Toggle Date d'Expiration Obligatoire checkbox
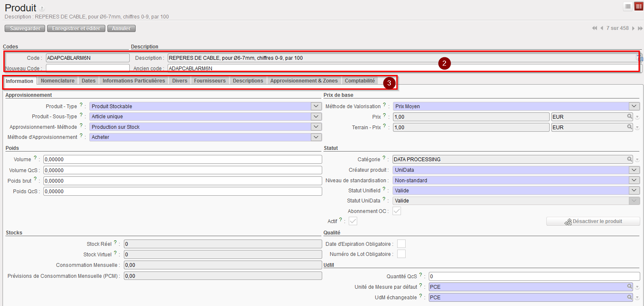This screenshot has height=306, width=644. (401, 244)
